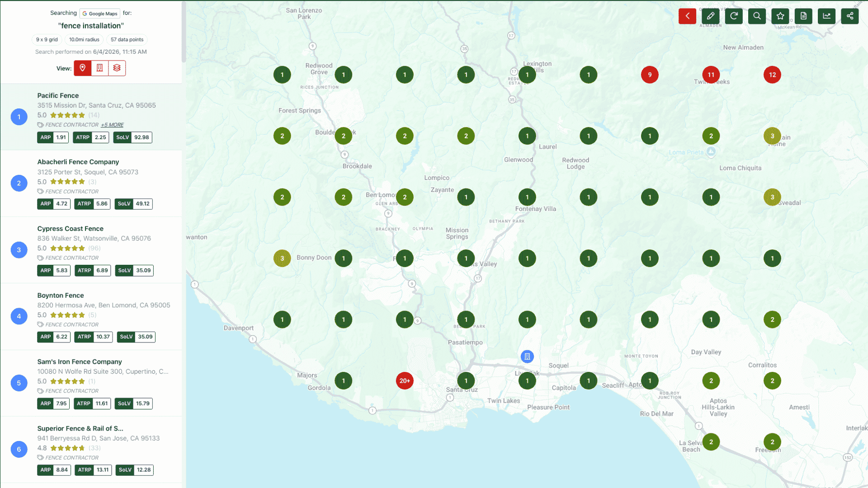Expand the +5 MORE categories link

112,125
